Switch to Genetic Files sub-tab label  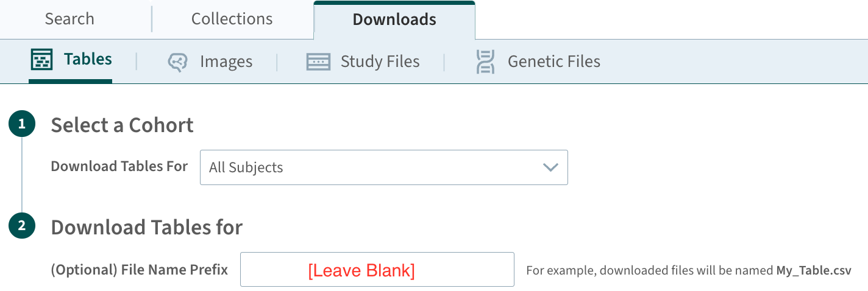(554, 61)
